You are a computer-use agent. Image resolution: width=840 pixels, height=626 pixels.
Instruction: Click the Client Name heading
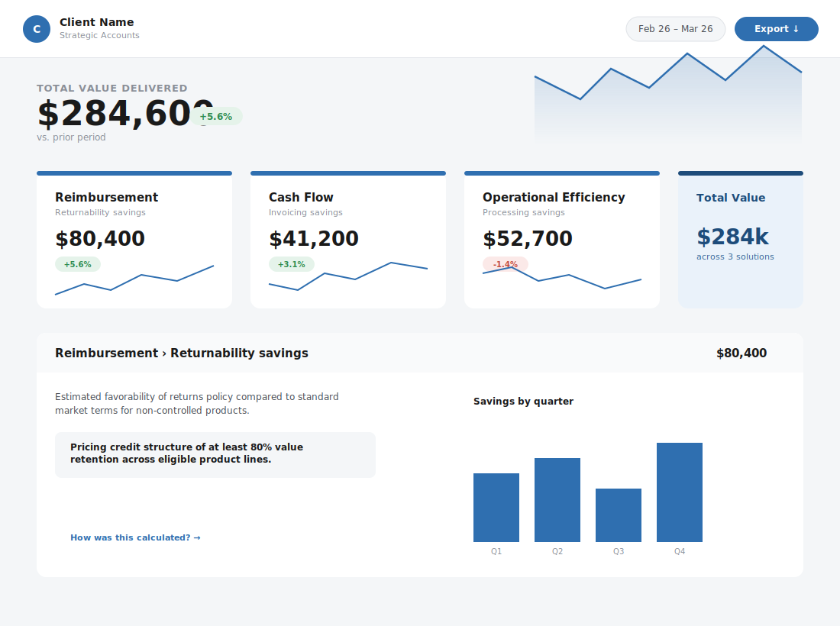96,22
